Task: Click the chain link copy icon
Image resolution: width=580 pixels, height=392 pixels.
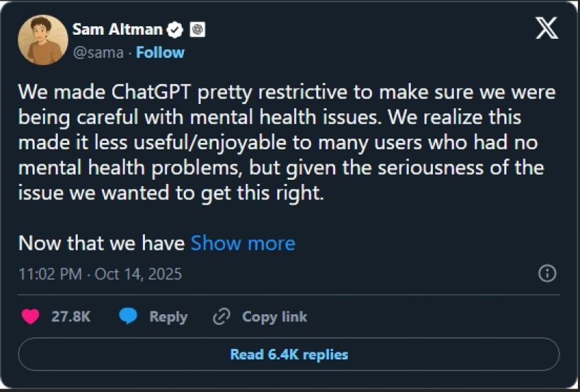Action: tap(222, 316)
